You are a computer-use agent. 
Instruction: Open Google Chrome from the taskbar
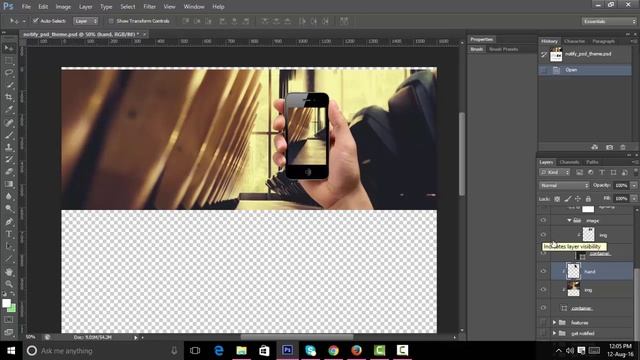[x=333, y=350]
